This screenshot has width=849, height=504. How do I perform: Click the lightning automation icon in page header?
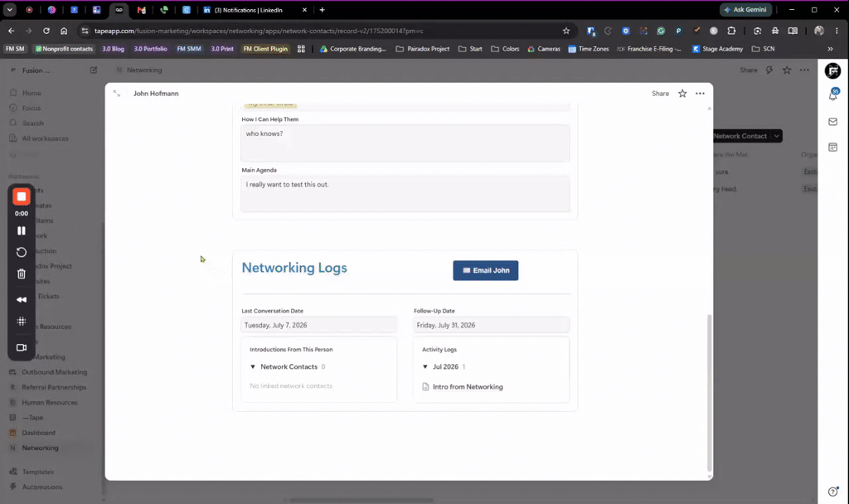(x=769, y=70)
